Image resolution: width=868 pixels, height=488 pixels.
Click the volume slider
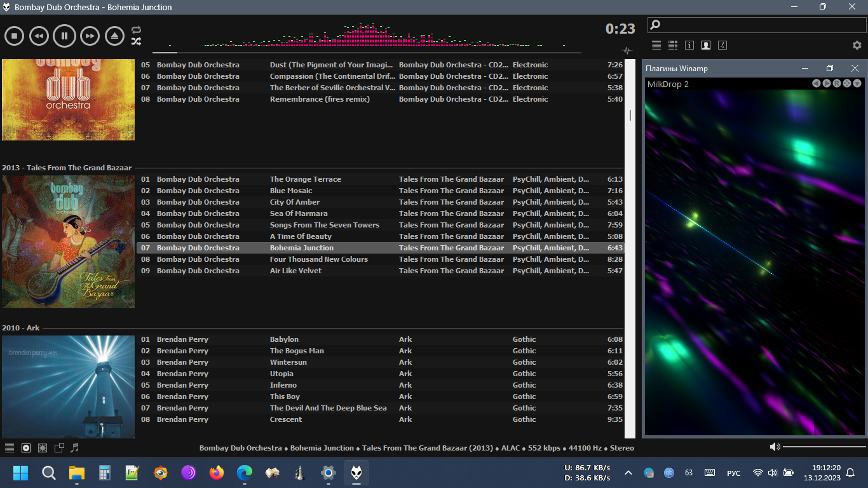coord(822,447)
